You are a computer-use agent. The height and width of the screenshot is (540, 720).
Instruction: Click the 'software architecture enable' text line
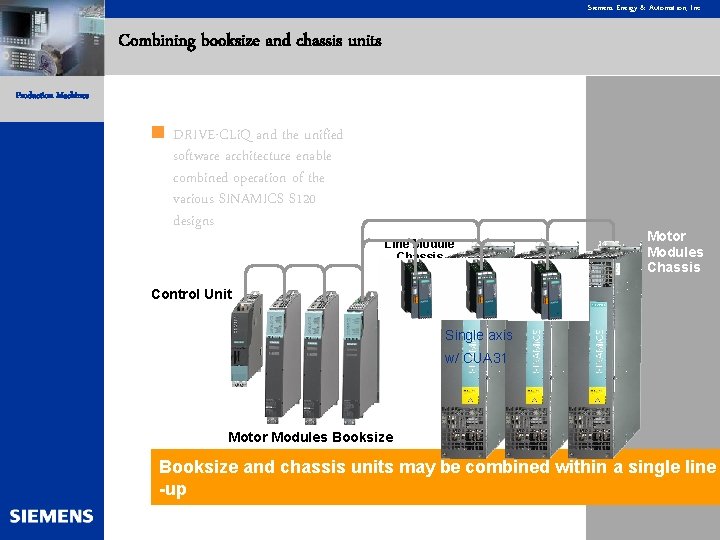pyautogui.click(x=252, y=156)
